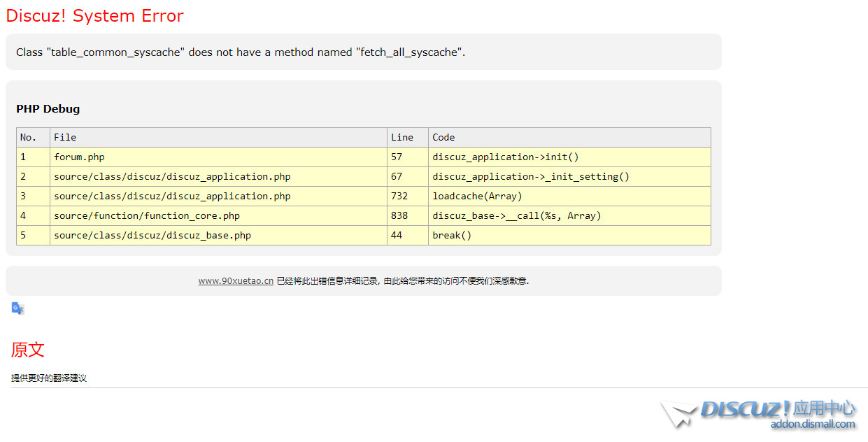Select the function_core.php file path cell
This screenshot has width=868, height=442.
pyautogui.click(x=147, y=216)
